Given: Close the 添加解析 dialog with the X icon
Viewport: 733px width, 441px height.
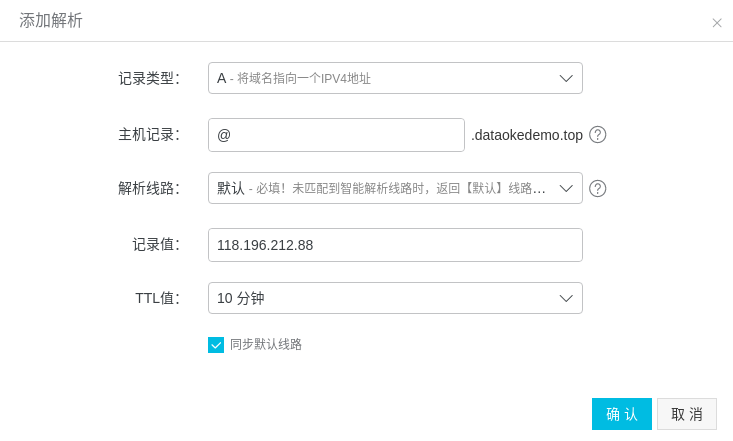Looking at the screenshot, I should point(717,23).
